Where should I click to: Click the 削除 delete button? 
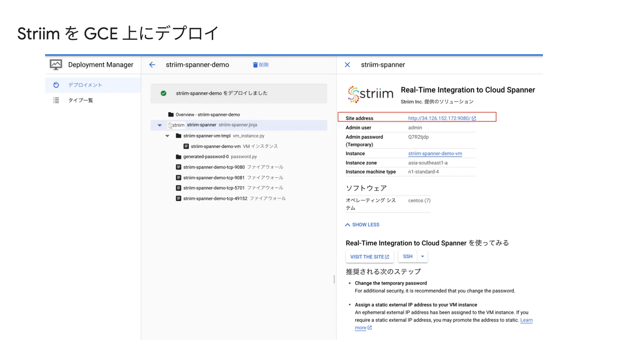coord(261,65)
